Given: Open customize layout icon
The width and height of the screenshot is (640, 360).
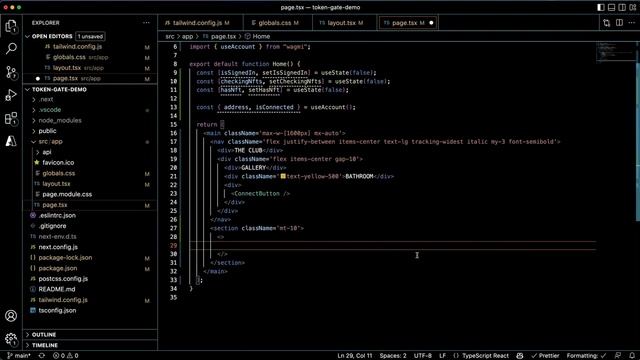Looking at the screenshot, I should point(633,7).
